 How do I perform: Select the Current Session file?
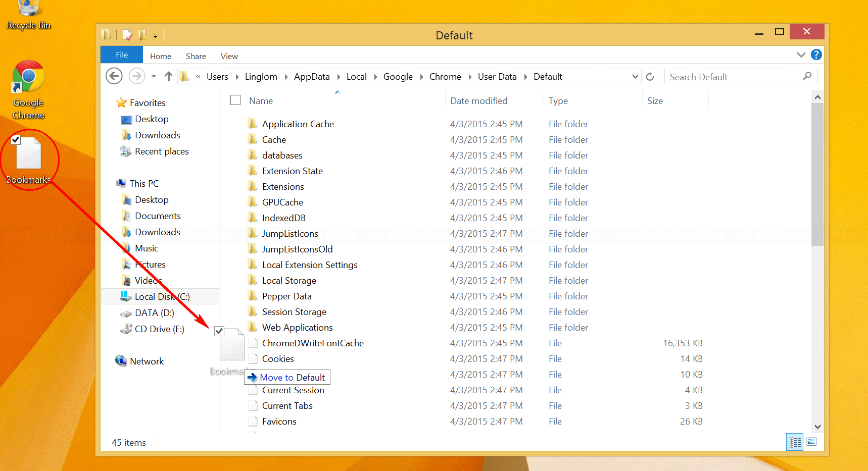[293, 390]
